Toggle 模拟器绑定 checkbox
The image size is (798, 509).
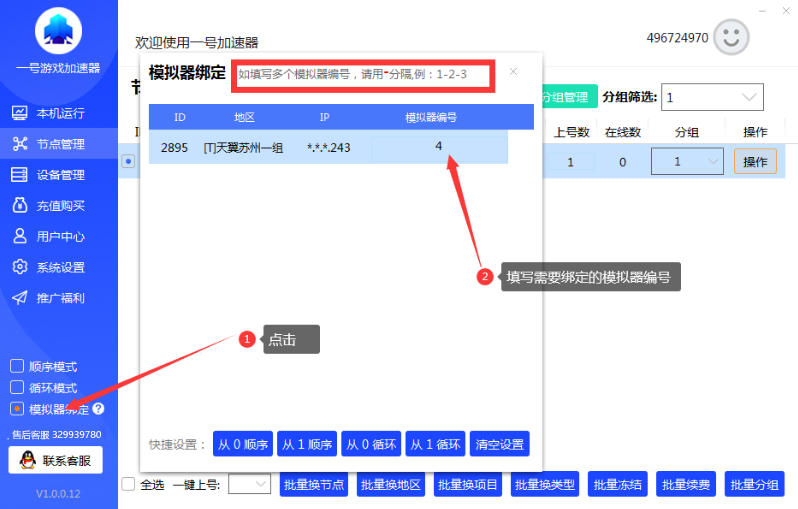click(17, 408)
